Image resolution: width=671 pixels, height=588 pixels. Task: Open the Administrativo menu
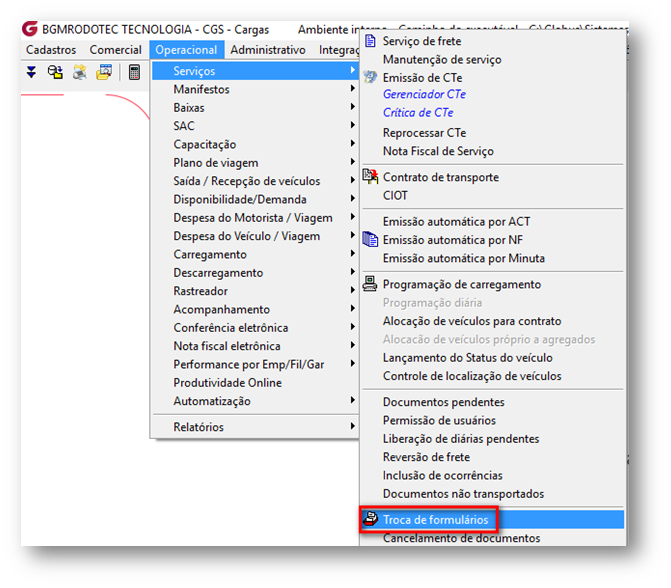pyautogui.click(x=268, y=50)
